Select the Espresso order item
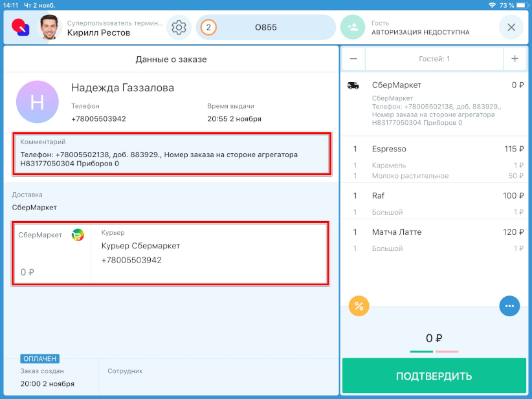The height and width of the screenshot is (399, 532). click(x=434, y=149)
